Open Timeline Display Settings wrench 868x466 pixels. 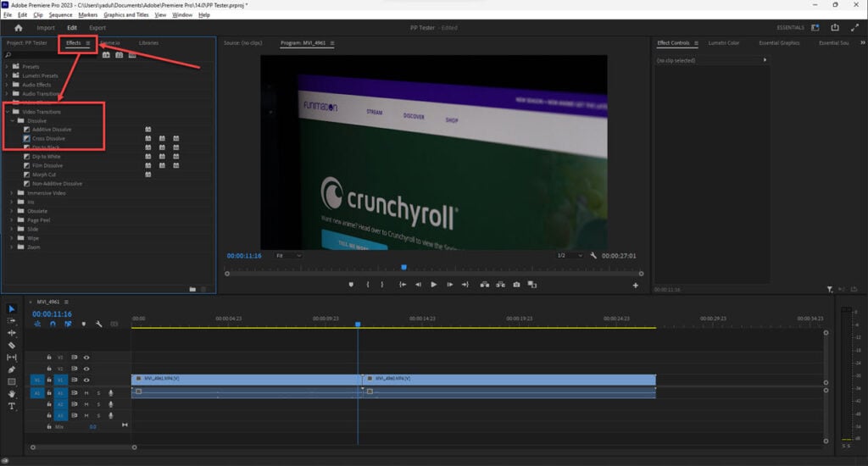pos(99,325)
